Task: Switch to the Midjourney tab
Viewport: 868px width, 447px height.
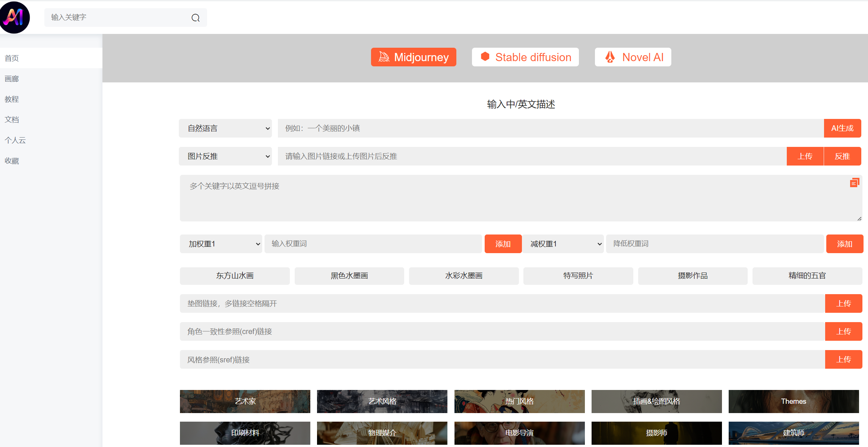Action: pyautogui.click(x=414, y=57)
